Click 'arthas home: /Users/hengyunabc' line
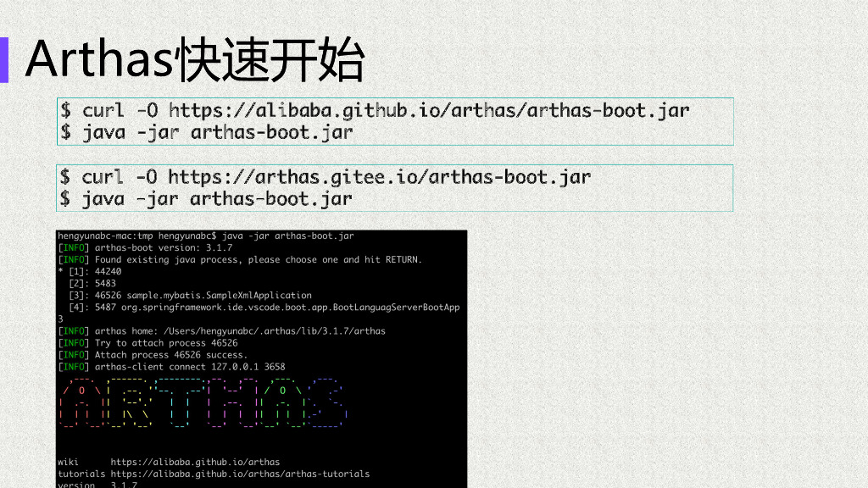Viewport: 868px width, 488px height. pos(221,331)
